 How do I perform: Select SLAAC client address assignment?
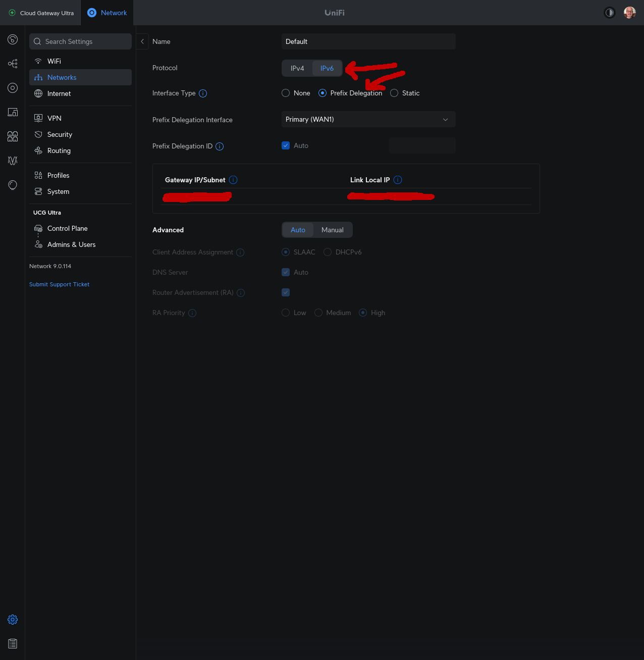point(286,252)
